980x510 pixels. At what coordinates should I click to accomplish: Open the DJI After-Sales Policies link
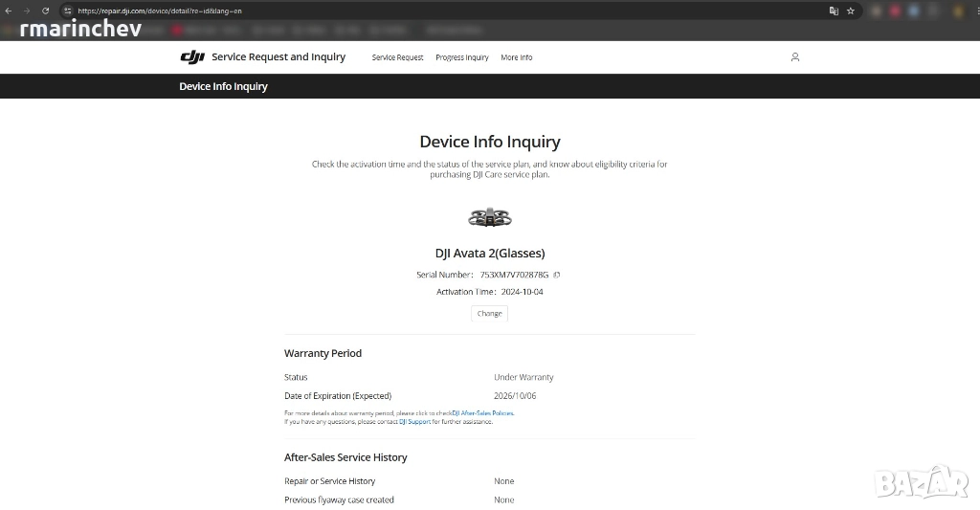[x=483, y=413]
